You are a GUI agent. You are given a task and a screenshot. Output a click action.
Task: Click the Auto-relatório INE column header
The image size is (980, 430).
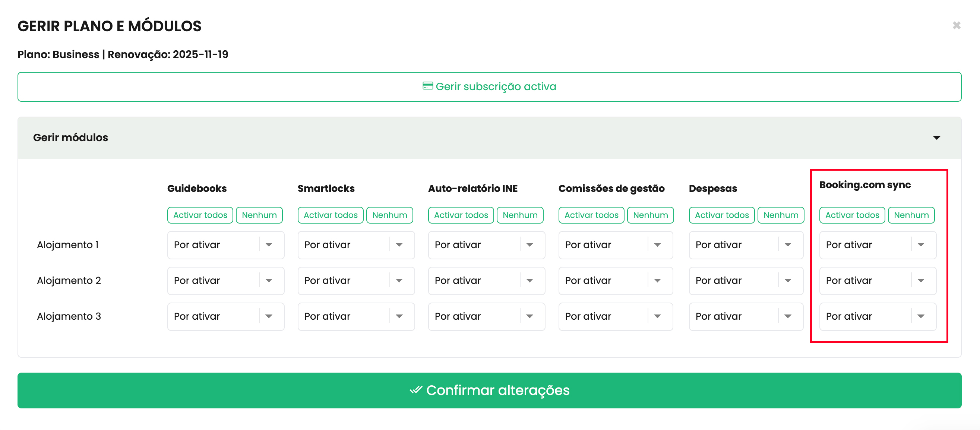(x=473, y=189)
